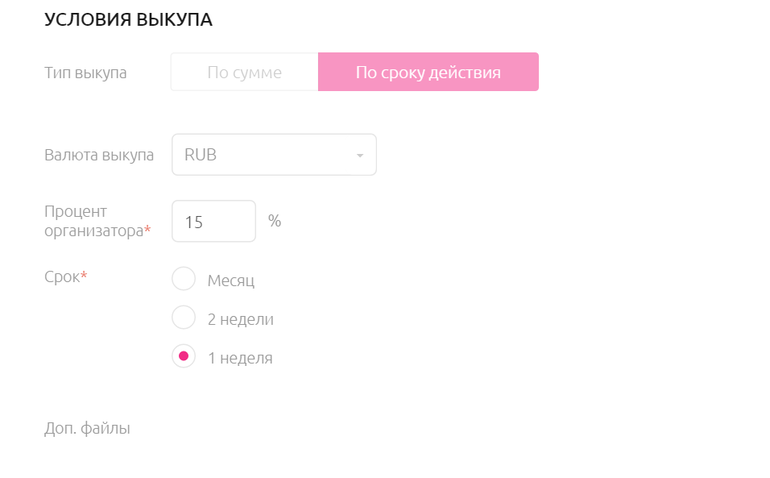Viewport: 770px width, 478px height.
Task: Click the "Тип выкупа" field label
Action: click(86, 72)
